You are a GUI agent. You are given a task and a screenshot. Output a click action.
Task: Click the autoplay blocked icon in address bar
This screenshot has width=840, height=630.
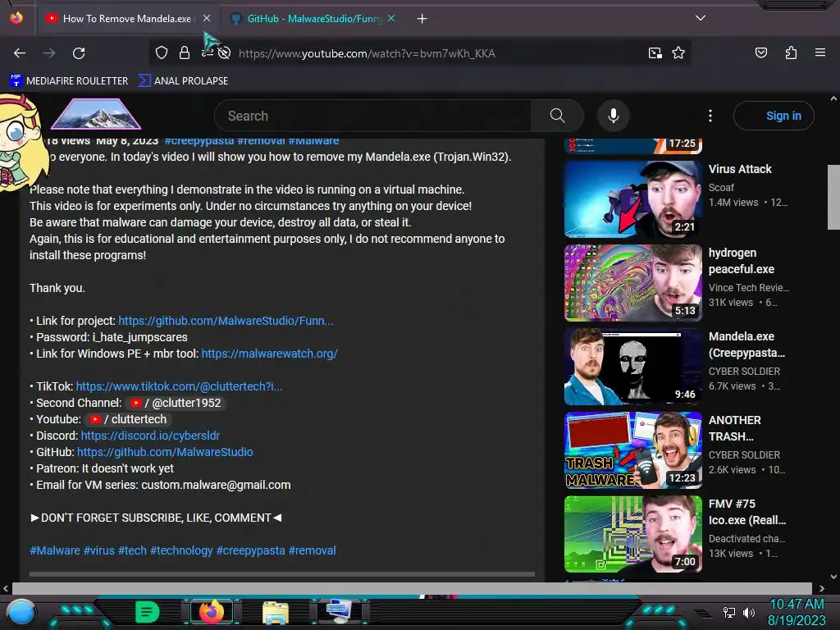[x=225, y=52]
